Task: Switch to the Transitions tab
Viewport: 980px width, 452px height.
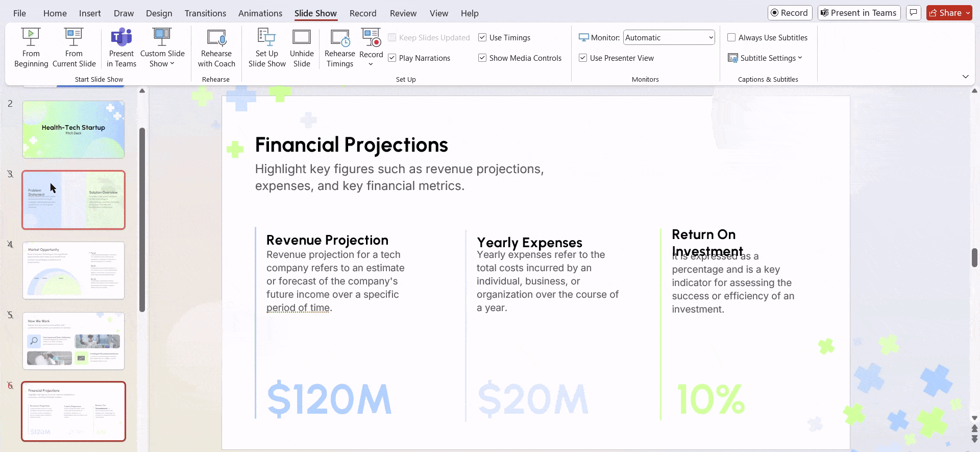Action: pyautogui.click(x=205, y=13)
